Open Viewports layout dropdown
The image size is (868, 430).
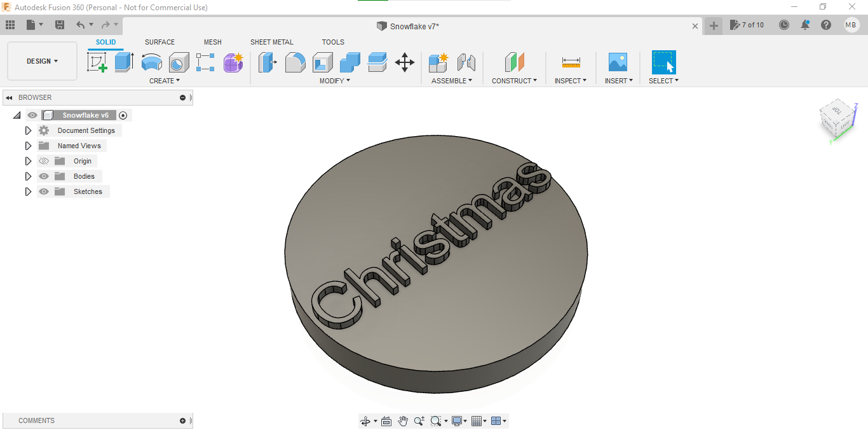pos(499,421)
